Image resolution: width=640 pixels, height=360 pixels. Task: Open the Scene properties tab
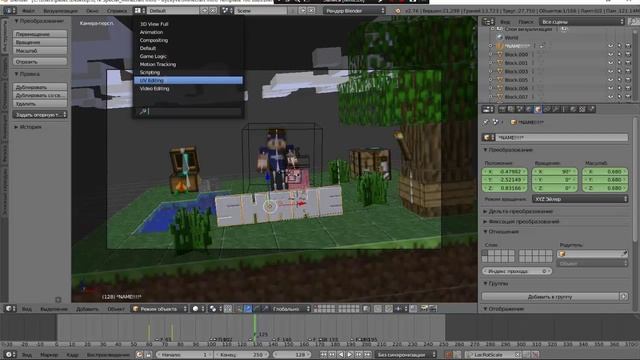click(x=520, y=109)
